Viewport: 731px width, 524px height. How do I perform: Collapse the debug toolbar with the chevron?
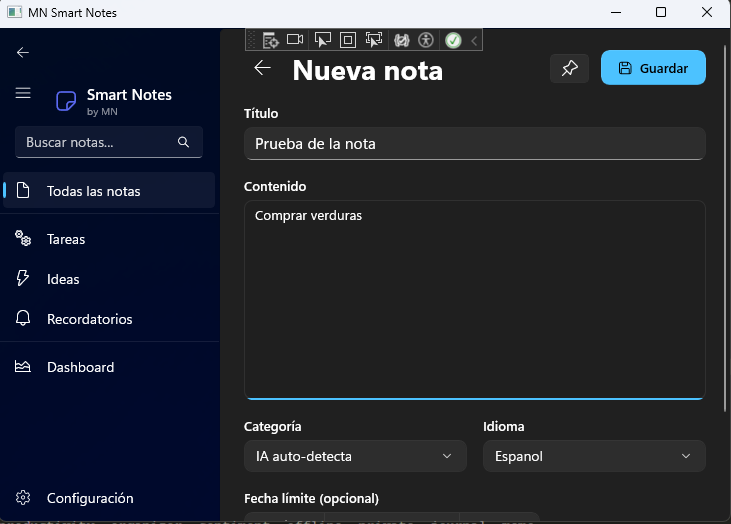pyautogui.click(x=474, y=41)
